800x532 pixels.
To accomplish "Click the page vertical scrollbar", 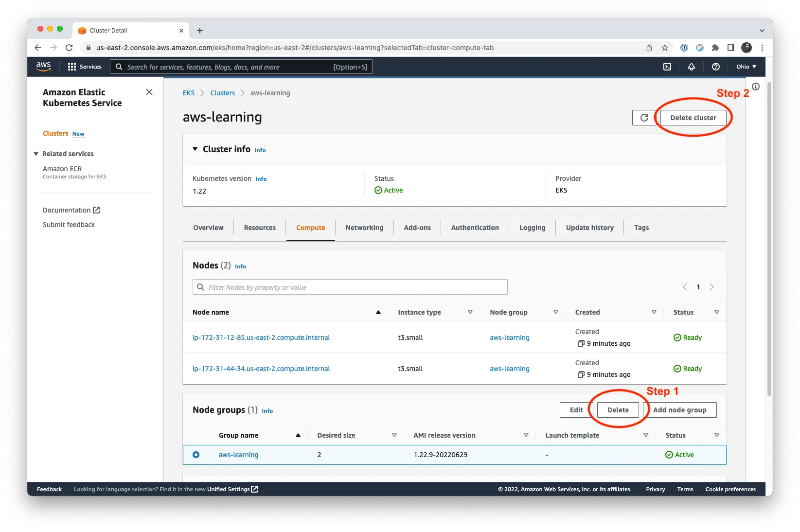I will tap(769, 238).
